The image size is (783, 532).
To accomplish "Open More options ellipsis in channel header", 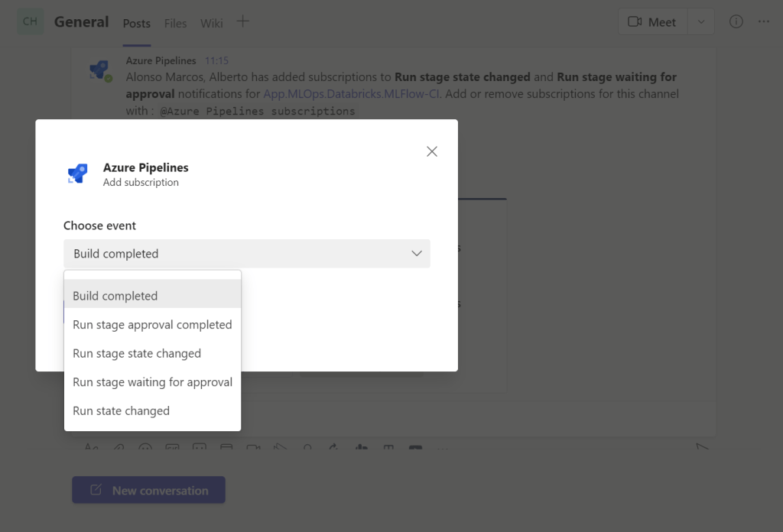I will pyautogui.click(x=763, y=22).
